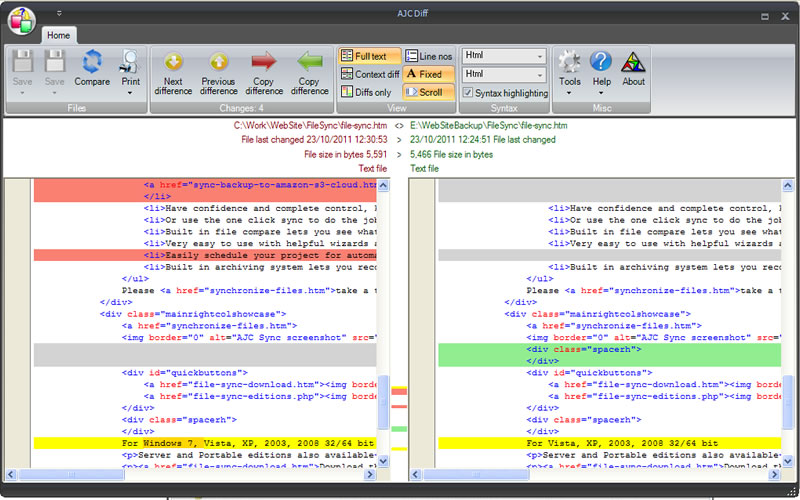The height and width of the screenshot is (500, 800).
Task: Expand the second Save dropdown arrow
Action: (x=55, y=93)
